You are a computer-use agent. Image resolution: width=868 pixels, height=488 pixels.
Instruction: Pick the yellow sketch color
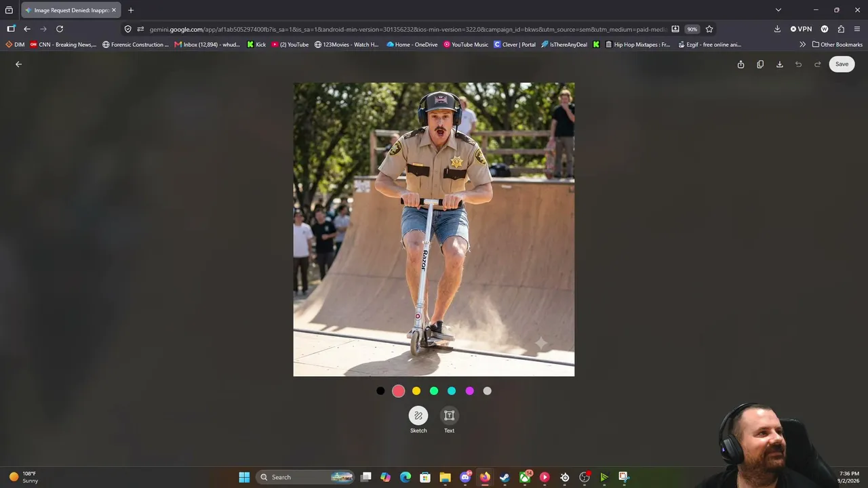pyautogui.click(x=416, y=391)
